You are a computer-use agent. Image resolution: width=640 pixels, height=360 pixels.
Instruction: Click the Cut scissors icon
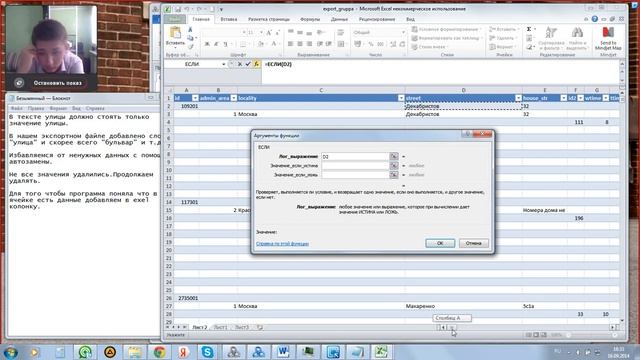(x=190, y=30)
